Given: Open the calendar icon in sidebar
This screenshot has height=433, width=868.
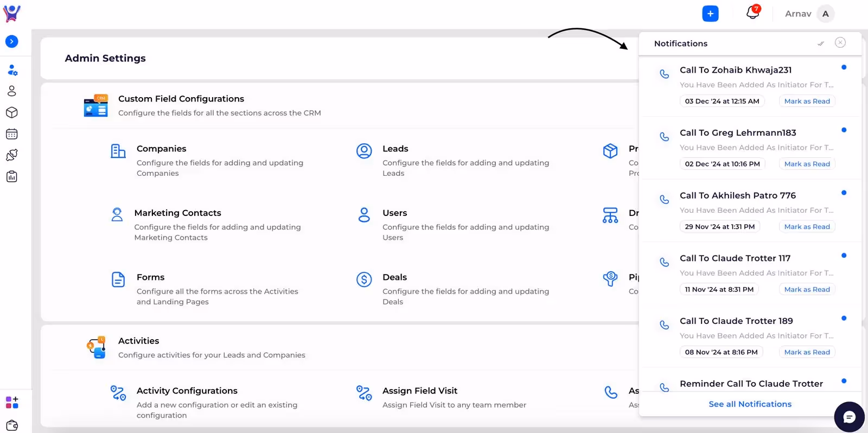Looking at the screenshot, I should click(12, 134).
